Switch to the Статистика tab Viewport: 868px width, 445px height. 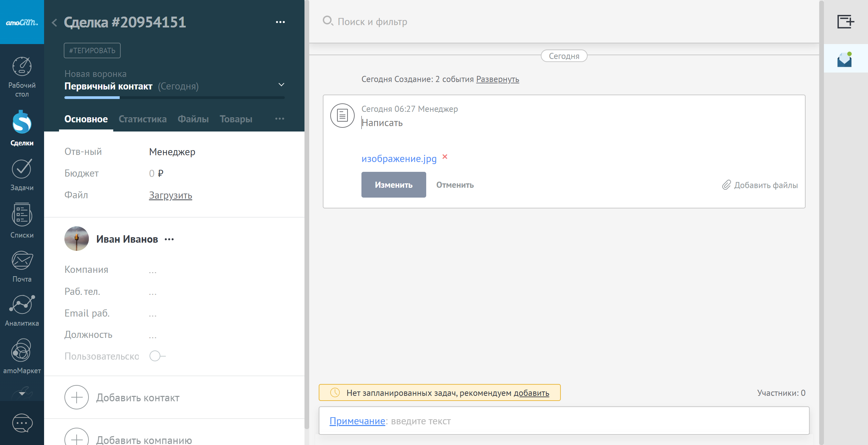pos(142,119)
